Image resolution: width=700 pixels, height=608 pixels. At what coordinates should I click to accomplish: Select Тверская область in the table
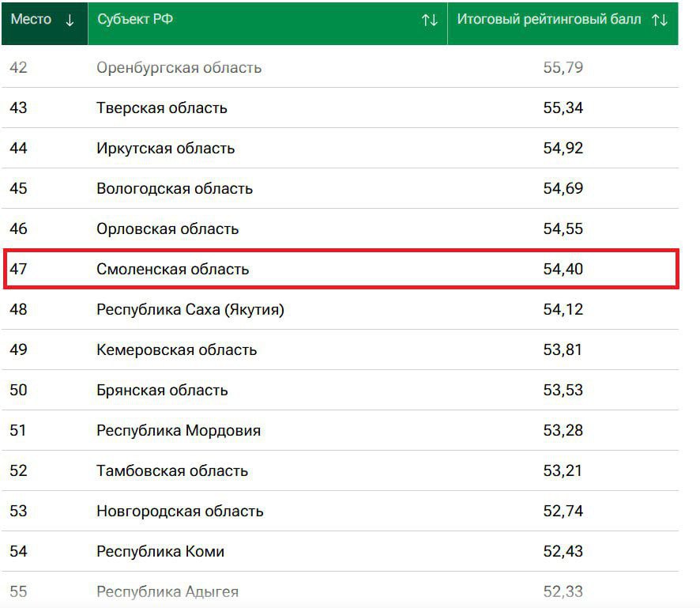click(x=161, y=108)
